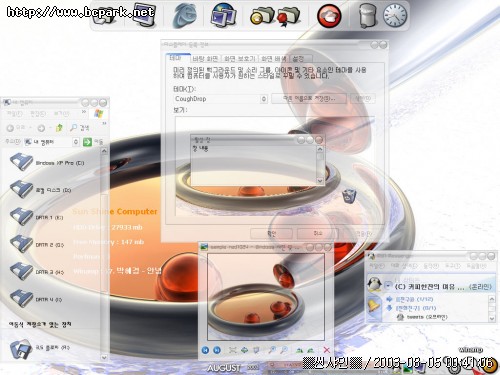
Task: Open 파일(F) menu in My Computer
Action: (x=14, y=114)
